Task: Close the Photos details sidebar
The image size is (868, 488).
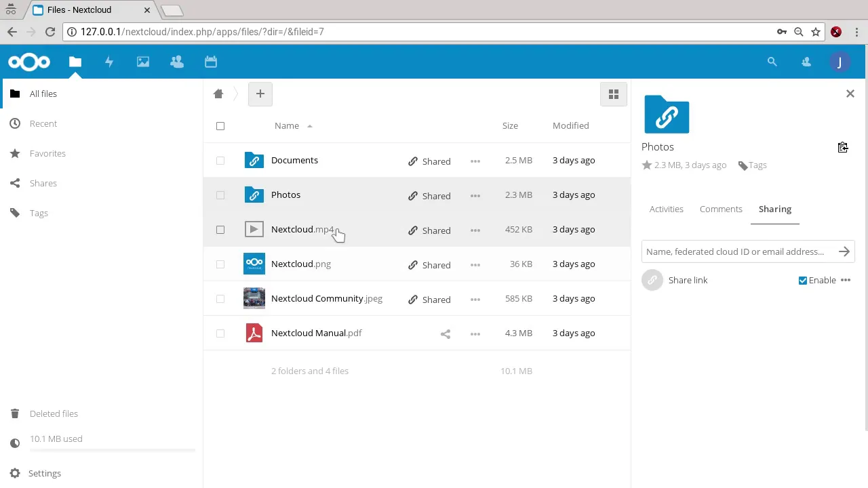Action: pos(850,94)
